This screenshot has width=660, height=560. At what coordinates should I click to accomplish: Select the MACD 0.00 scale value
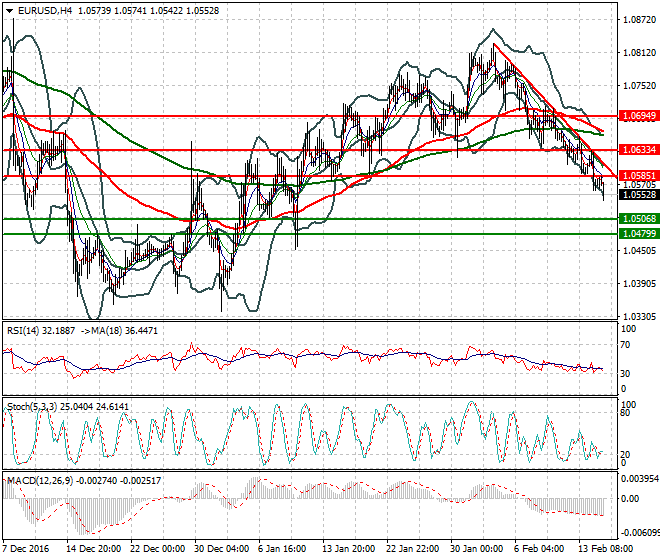coord(630,499)
